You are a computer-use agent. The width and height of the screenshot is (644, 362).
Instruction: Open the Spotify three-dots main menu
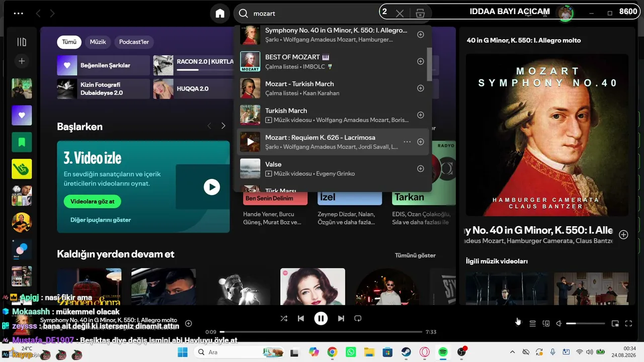[19, 14]
